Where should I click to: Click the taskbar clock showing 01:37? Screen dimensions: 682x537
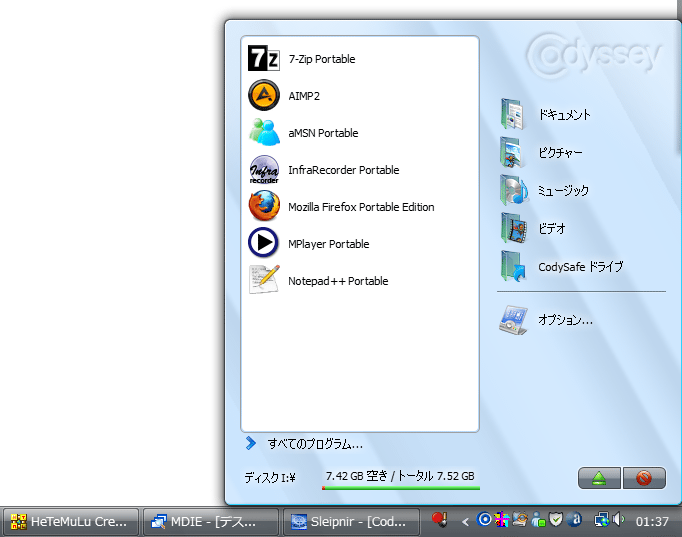pyautogui.click(x=652, y=521)
